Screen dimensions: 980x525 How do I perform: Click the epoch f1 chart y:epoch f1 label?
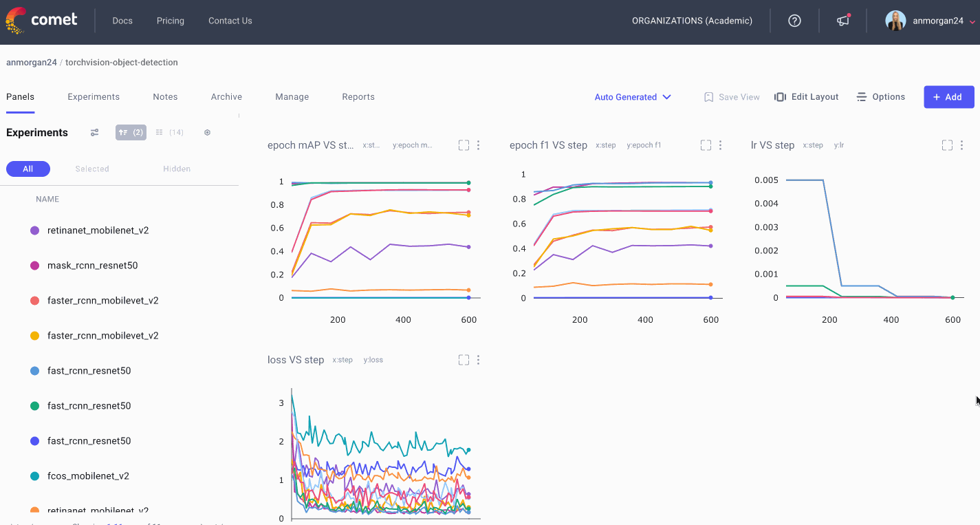point(644,145)
